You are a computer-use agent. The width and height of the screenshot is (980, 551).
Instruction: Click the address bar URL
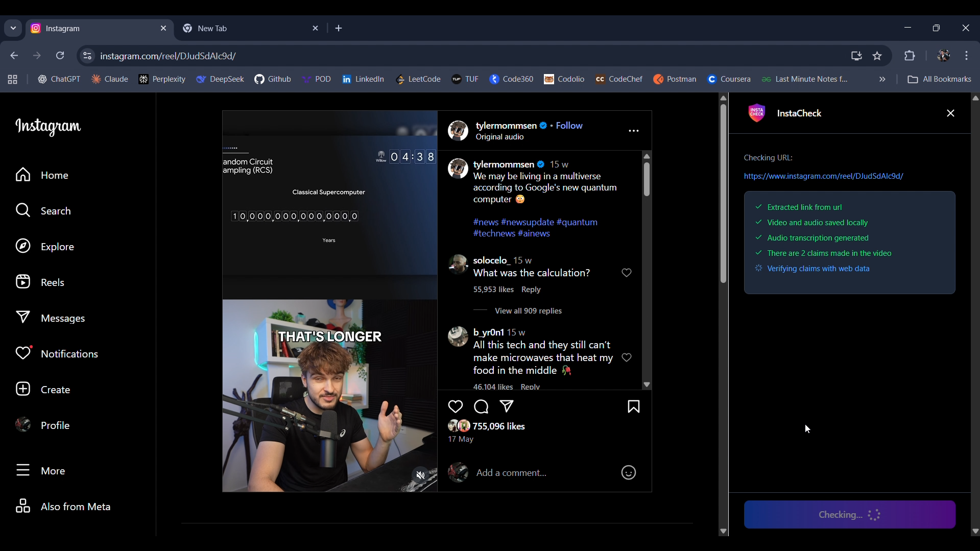click(x=168, y=56)
